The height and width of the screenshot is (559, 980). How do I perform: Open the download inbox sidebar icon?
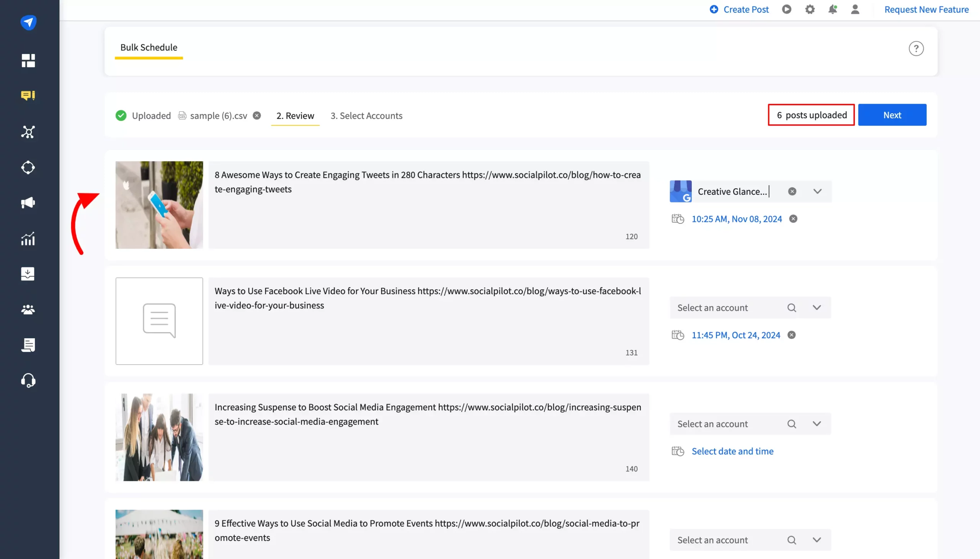(28, 274)
